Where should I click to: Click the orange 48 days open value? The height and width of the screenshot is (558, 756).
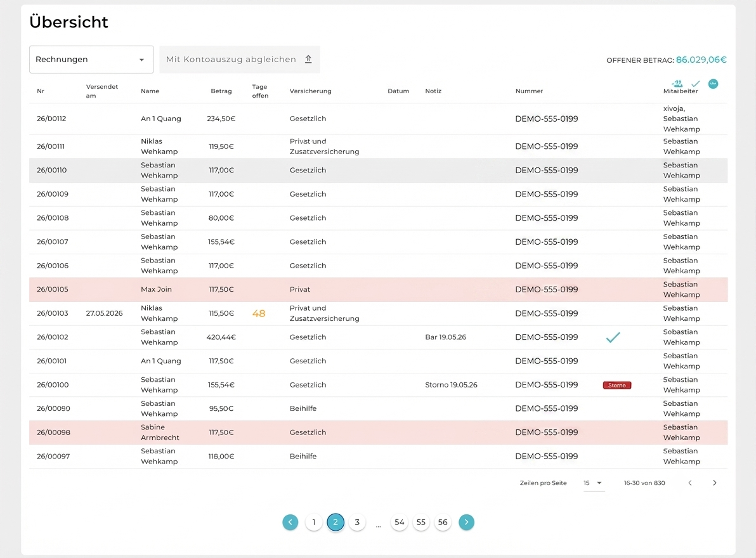(259, 314)
